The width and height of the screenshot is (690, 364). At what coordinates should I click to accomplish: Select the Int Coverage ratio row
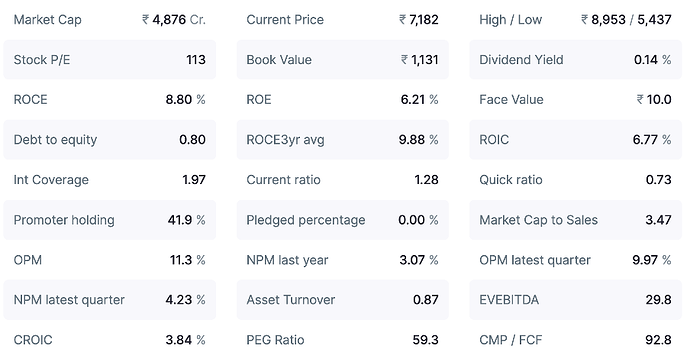point(110,180)
